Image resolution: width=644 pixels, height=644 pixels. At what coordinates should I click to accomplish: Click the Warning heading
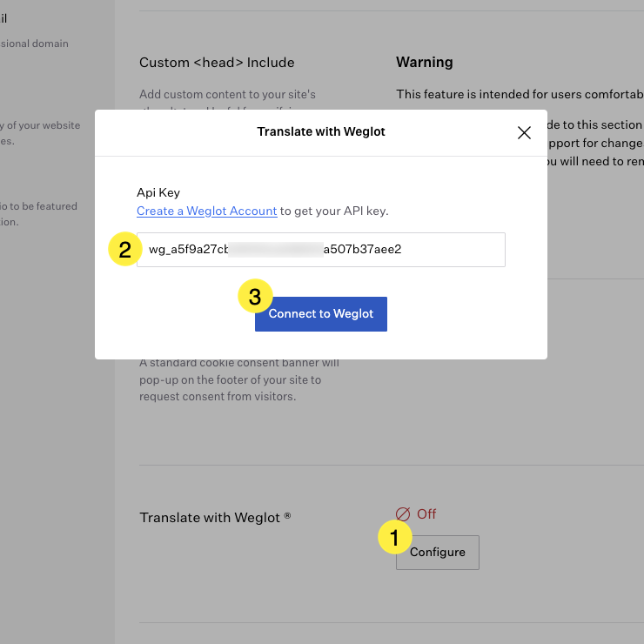425,62
